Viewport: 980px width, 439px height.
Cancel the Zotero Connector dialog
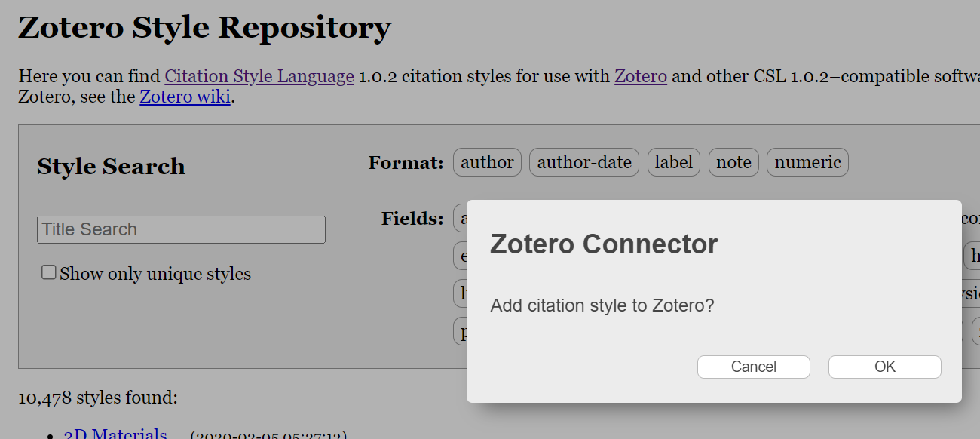pyautogui.click(x=753, y=367)
